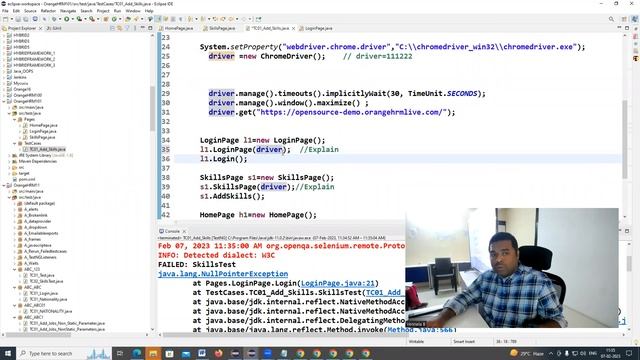Expand the src/main/java folder under OrangeHRM101
The height and width of the screenshot is (360, 640).
click(9, 107)
